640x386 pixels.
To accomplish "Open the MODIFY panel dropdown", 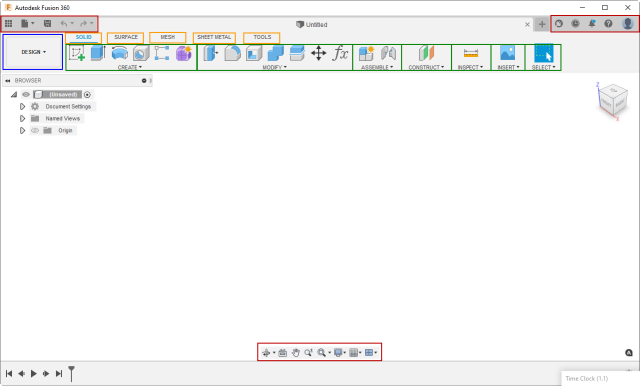I will (275, 67).
